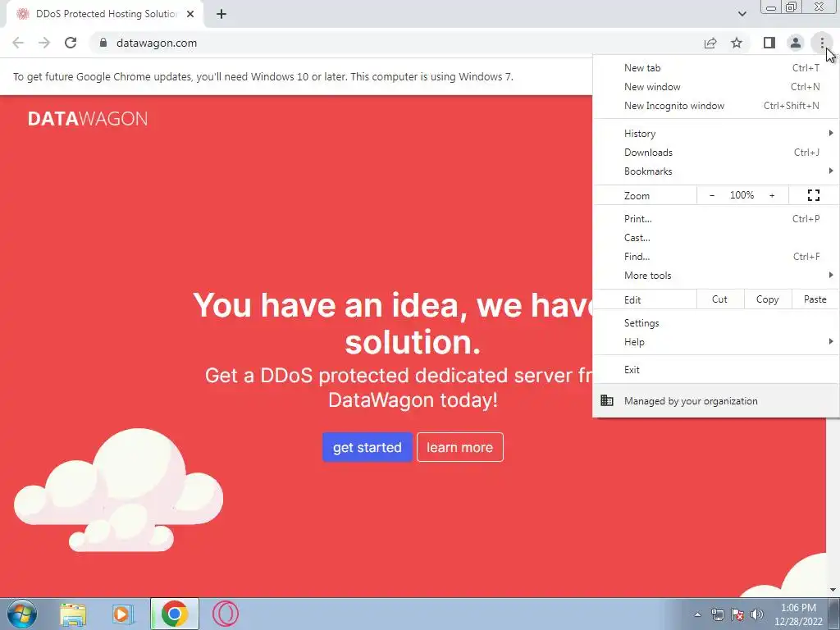840x630 pixels.
Task: Click Cut in the Edit row
Action: pos(720,299)
